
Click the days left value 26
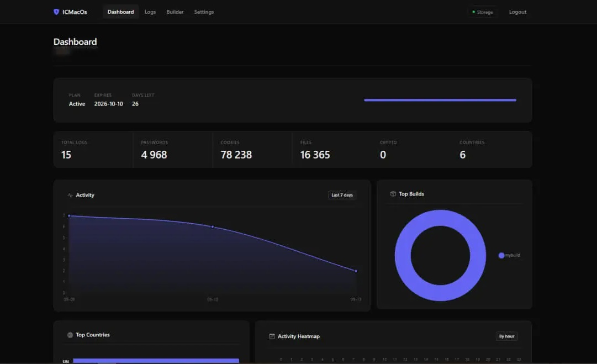[135, 104]
